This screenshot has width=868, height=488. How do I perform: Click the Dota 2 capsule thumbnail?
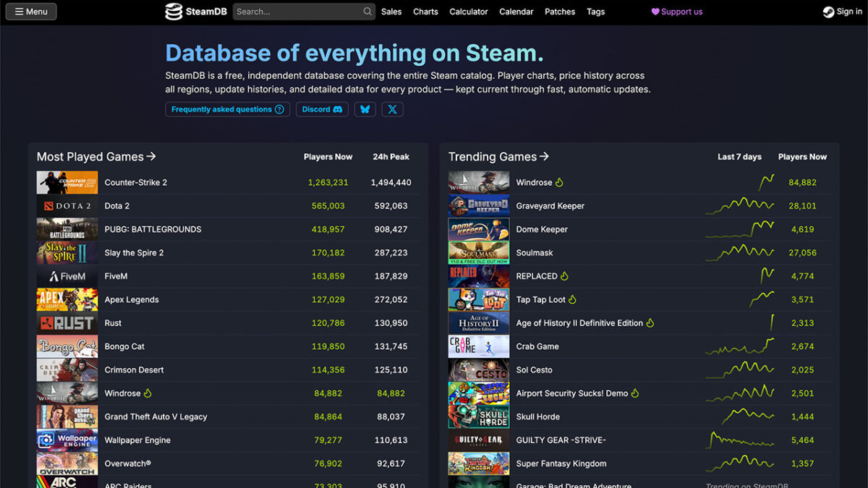[x=67, y=205]
